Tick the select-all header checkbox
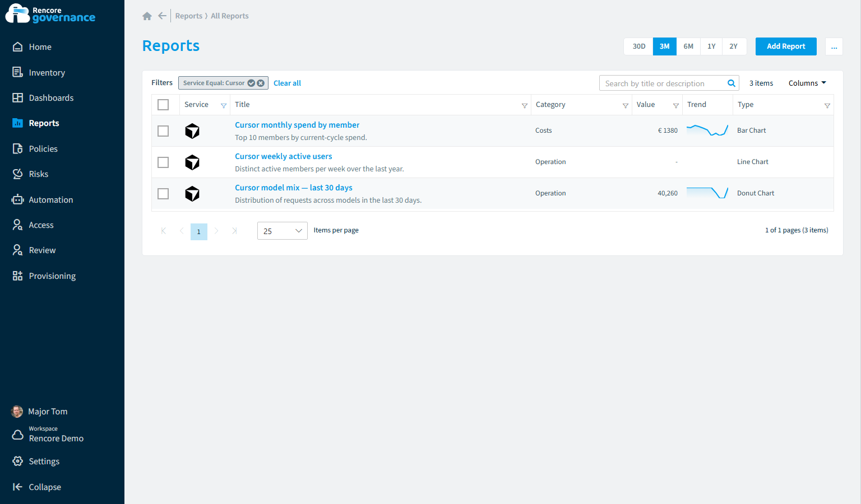861x504 pixels. coord(163,105)
